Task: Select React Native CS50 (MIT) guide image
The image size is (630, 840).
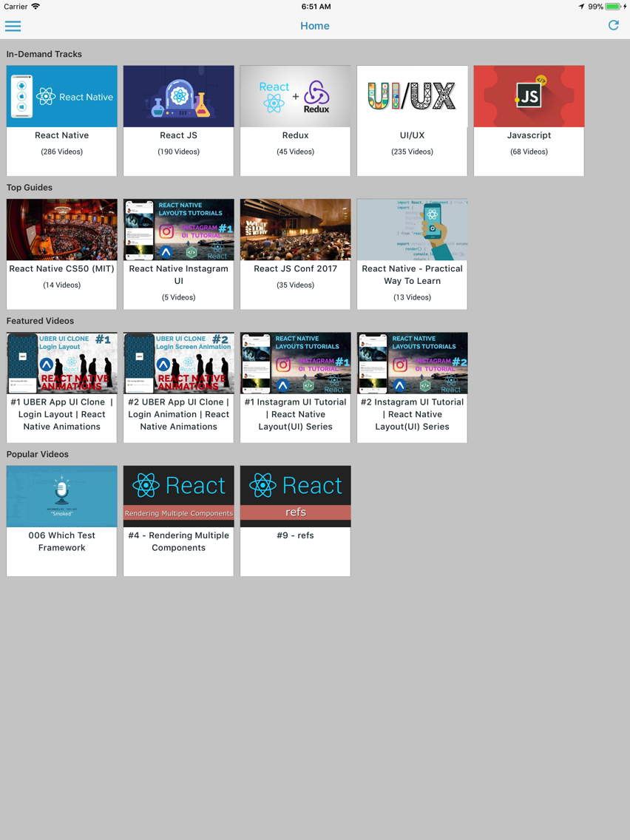Action: 61,230
